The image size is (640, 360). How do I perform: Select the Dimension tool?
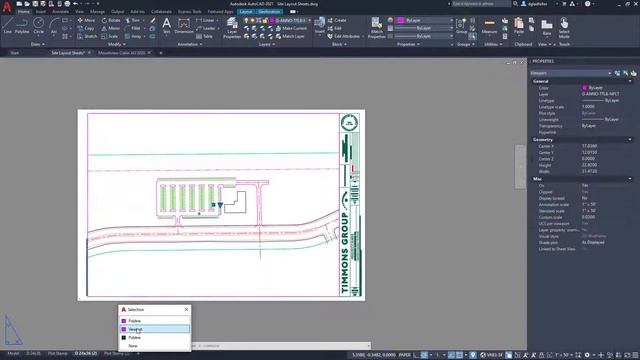184,25
